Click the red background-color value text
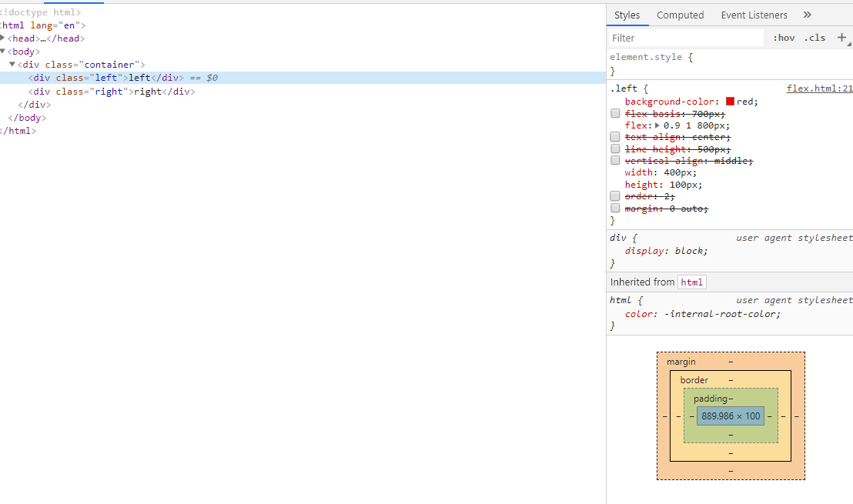This screenshot has width=853, height=504. pyautogui.click(x=744, y=102)
